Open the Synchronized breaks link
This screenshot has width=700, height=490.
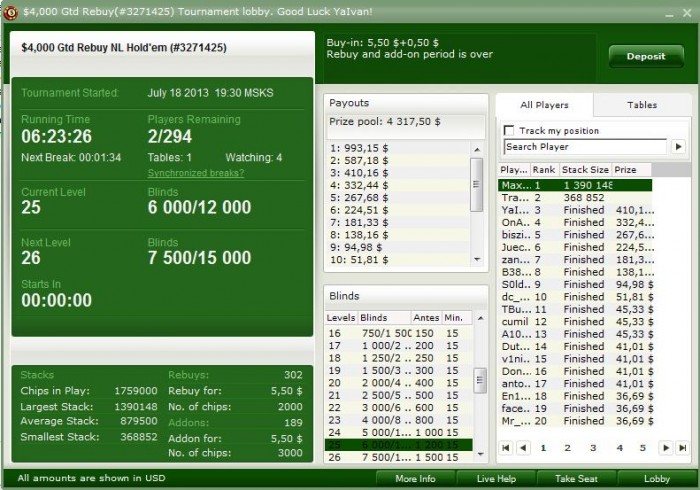196,173
